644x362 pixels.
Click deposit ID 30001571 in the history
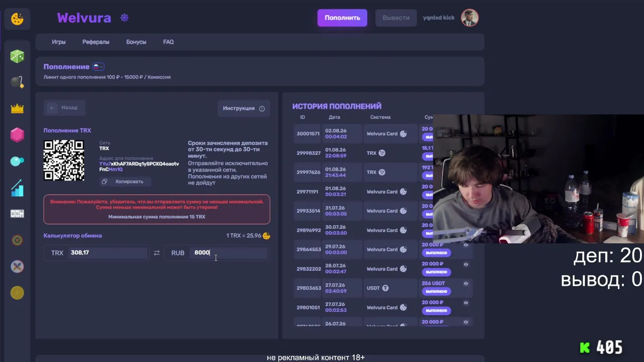tap(308, 134)
